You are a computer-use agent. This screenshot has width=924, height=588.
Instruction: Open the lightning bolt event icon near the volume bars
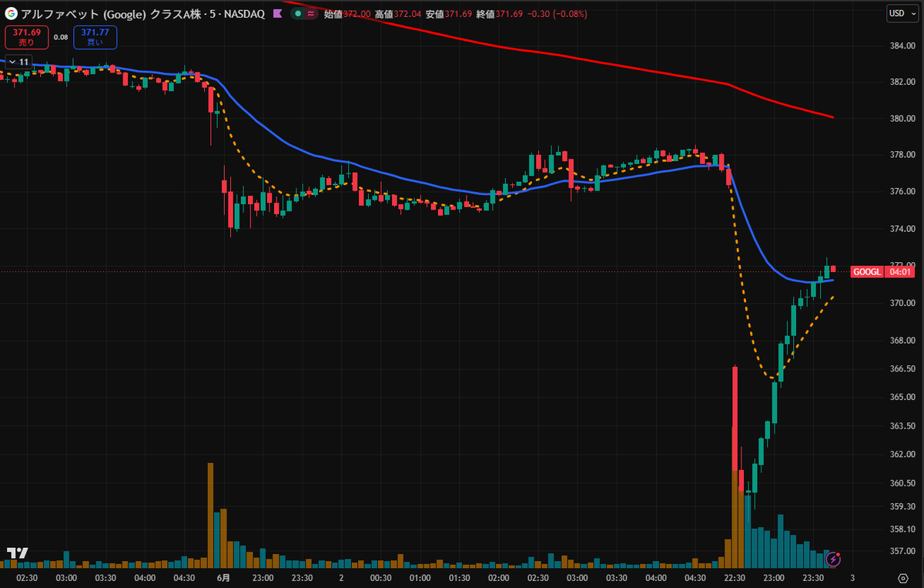pos(832,558)
